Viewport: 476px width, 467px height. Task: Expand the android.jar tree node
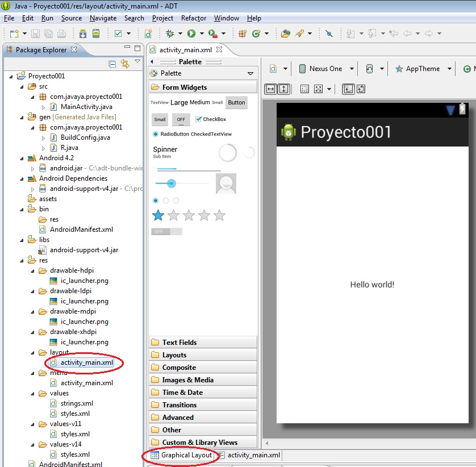coord(33,169)
